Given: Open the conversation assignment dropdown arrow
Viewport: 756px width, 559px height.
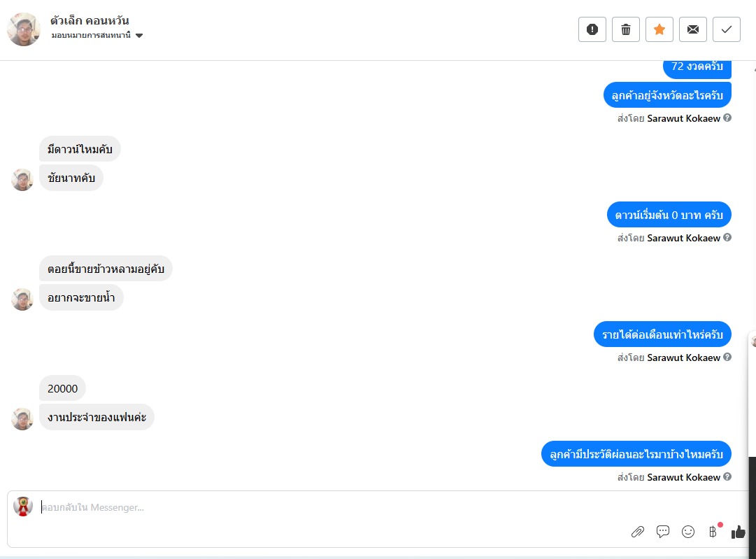Looking at the screenshot, I should (139, 35).
